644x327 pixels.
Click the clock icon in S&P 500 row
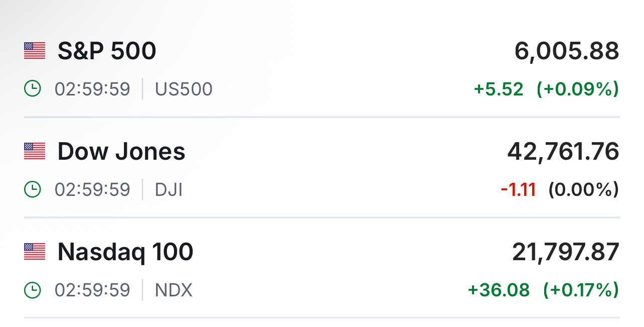[33, 89]
